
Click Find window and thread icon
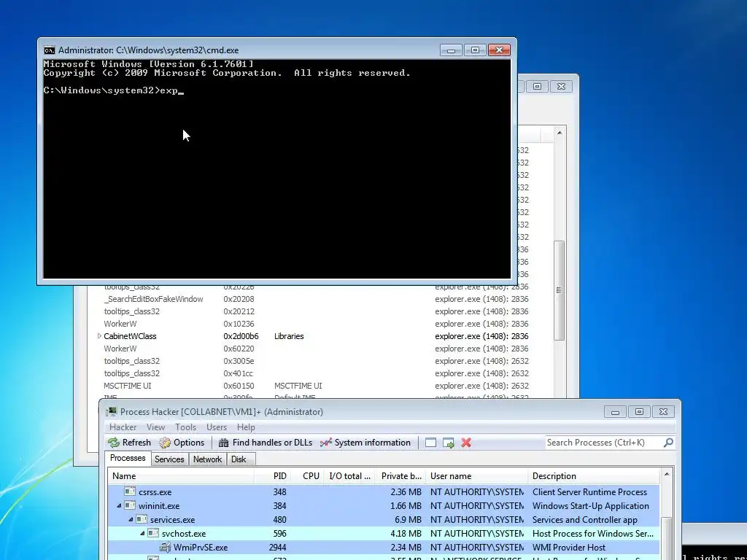click(x=449, y=443)
